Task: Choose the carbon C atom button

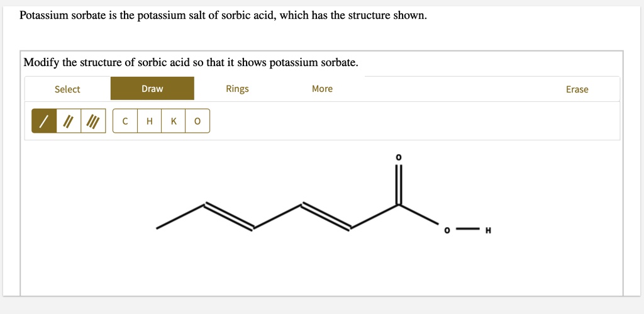Action: (x=125, y=121)
